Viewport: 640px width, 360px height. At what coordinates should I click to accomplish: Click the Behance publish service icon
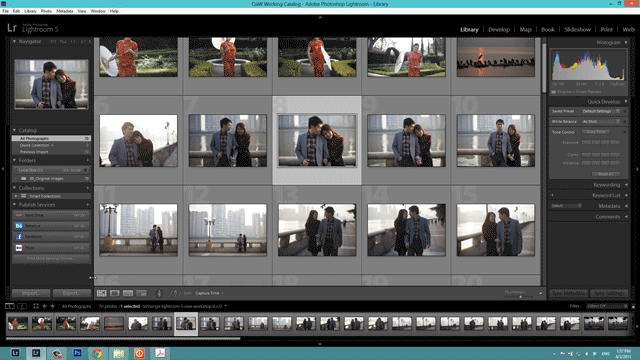19,226
